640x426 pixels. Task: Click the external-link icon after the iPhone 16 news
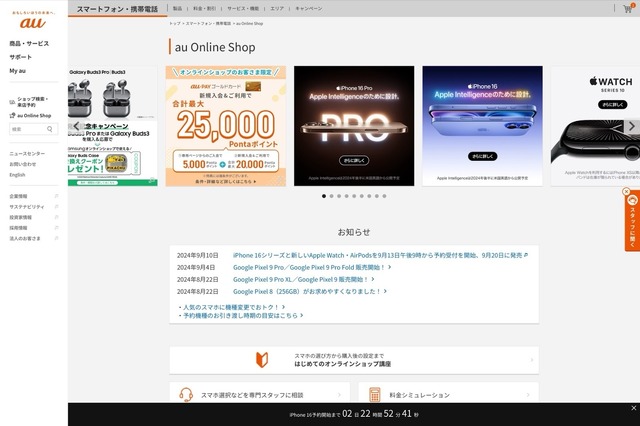point(526,255)
